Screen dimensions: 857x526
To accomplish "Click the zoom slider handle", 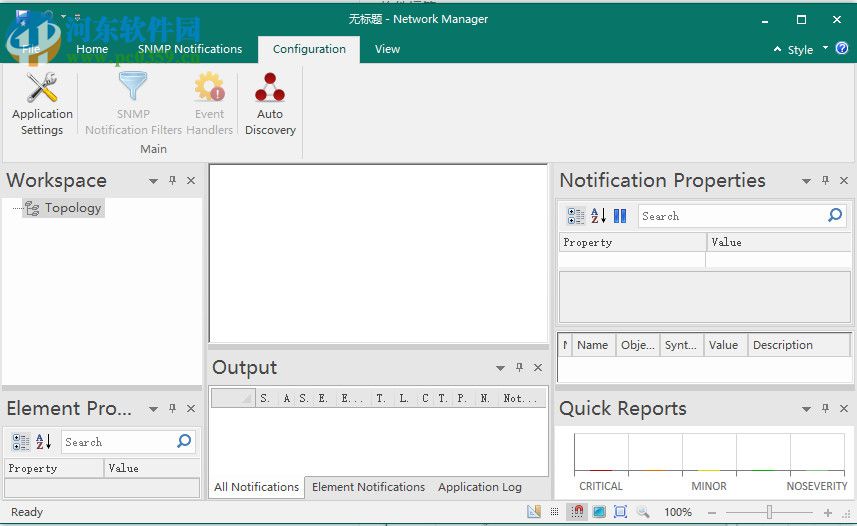I will pyautogui.click(x=769, y=512).
